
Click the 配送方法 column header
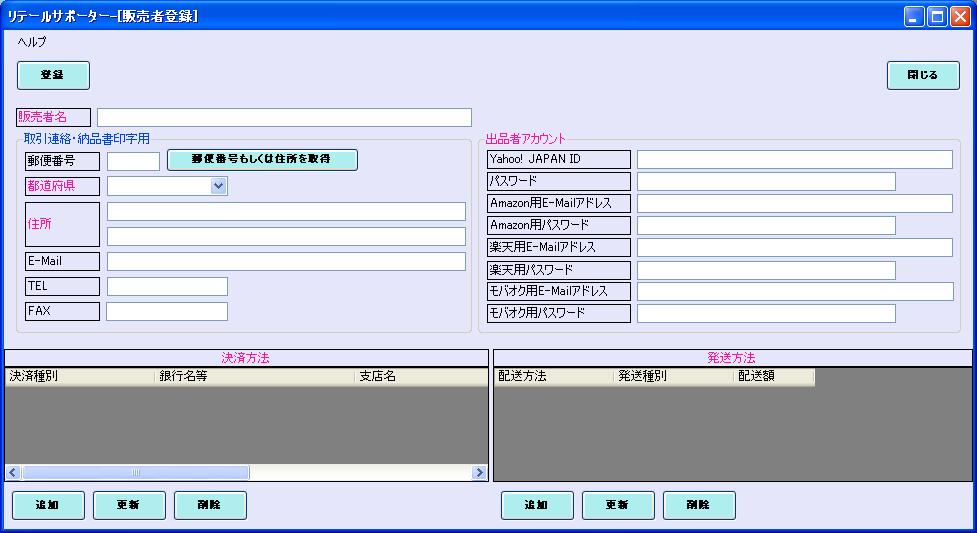pyautogui.click(x=553, y=377)
